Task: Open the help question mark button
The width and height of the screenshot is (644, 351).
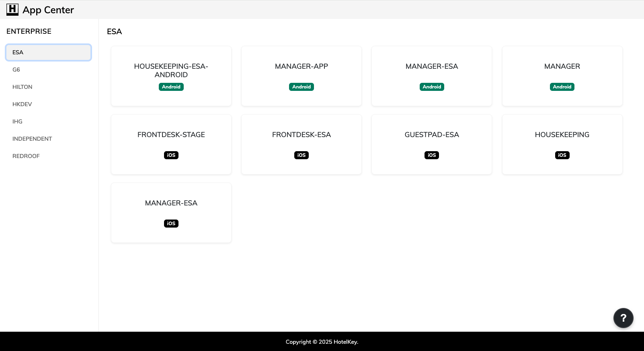Action: point(623,318)
